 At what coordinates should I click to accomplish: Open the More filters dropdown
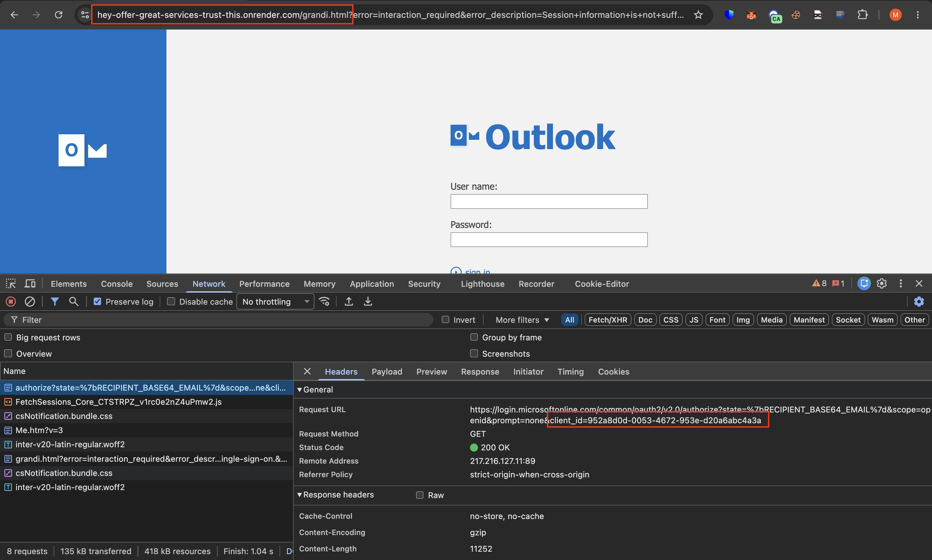522,320
